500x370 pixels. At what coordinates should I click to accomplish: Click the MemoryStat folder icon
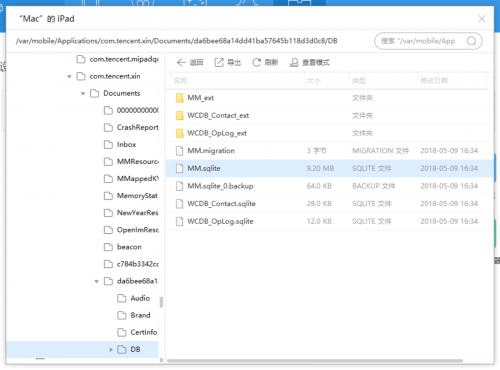[108, 196]
